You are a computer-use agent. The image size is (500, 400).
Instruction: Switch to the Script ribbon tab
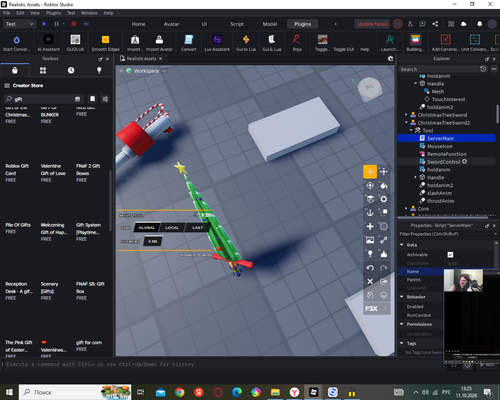[237, 24]
